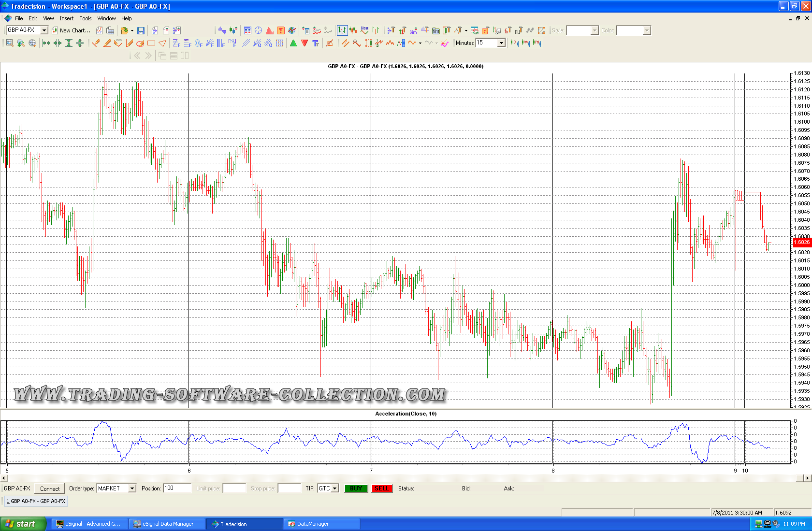
Task: Switch chart to candlestick style
Action: click(x=353, y=30)
